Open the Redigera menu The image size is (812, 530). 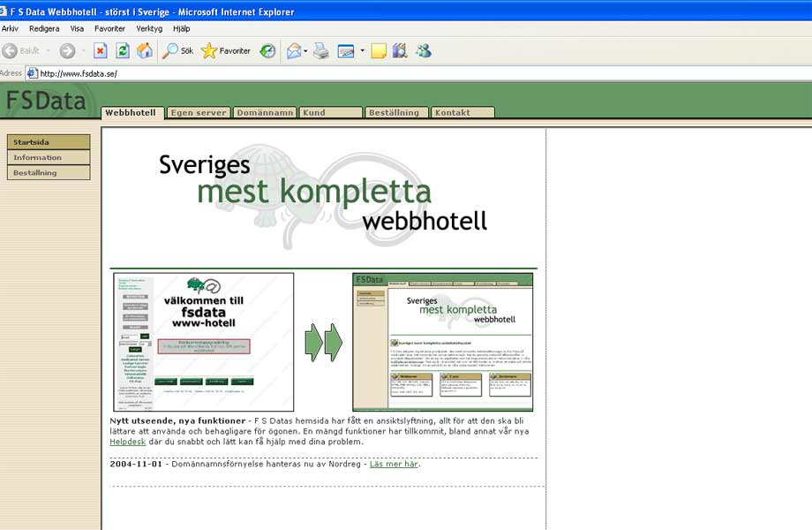tap(44, 28)
